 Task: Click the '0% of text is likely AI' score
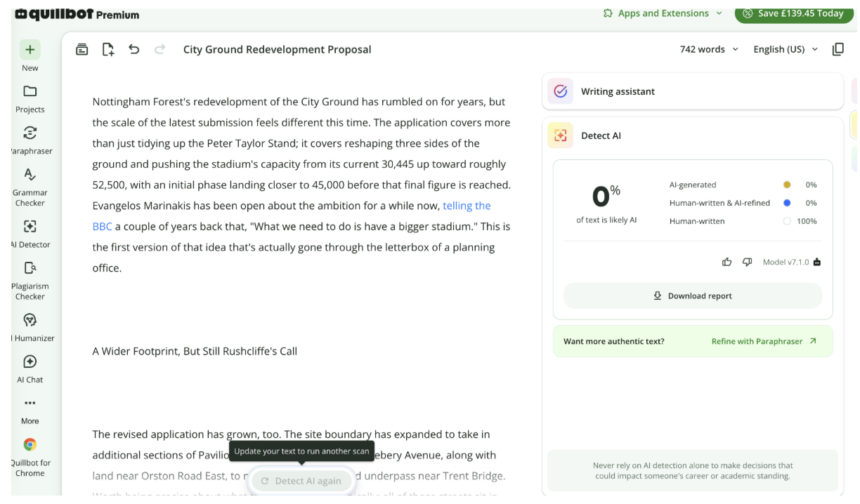pos(606,203)
